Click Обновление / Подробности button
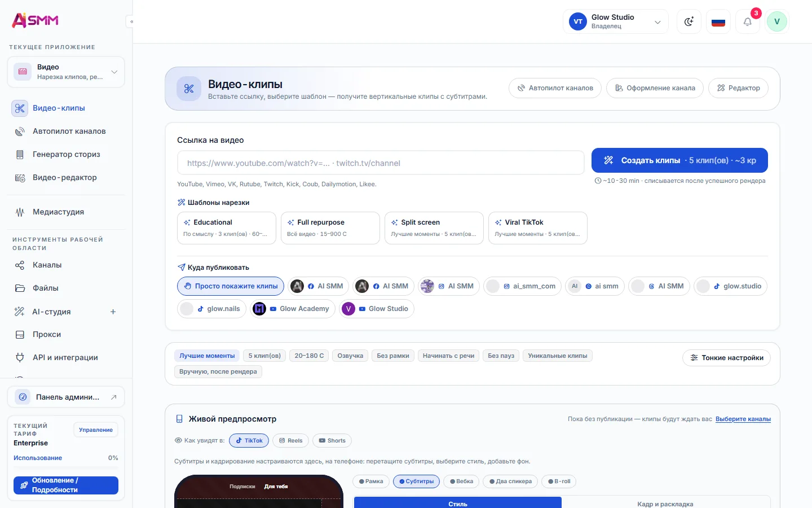 66,485
